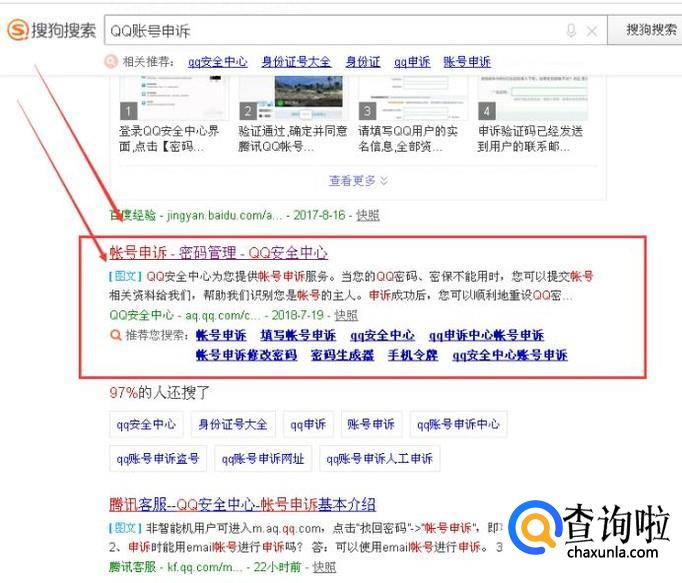Screen dimensions: 682x583
Task: Click the Sogou logo icon
Action: coord(18,30)
